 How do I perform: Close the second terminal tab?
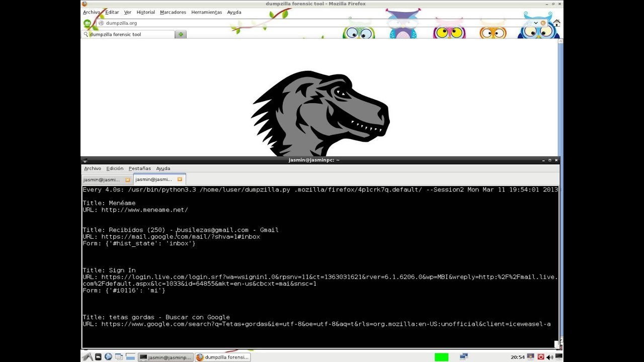pyautogui.click(x=180, y=179)
